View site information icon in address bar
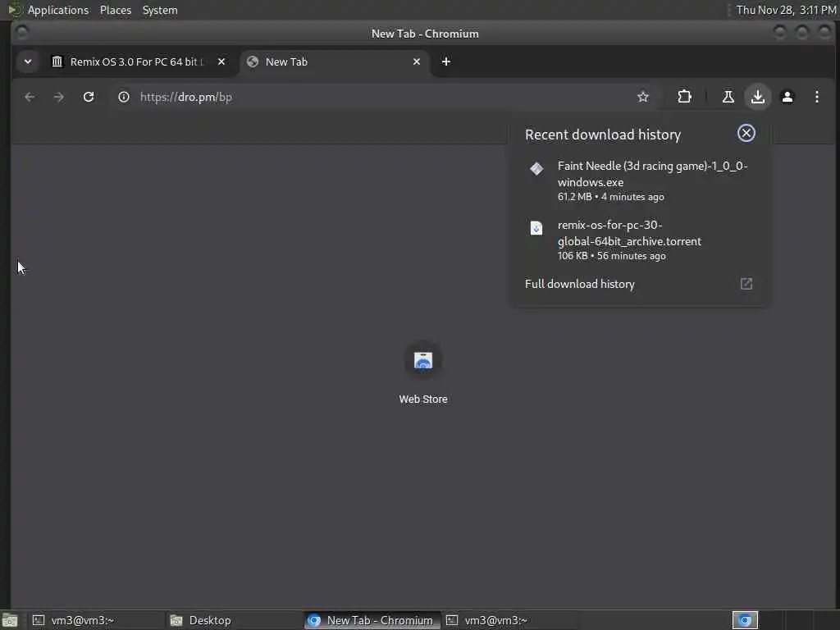 [124, 97]
